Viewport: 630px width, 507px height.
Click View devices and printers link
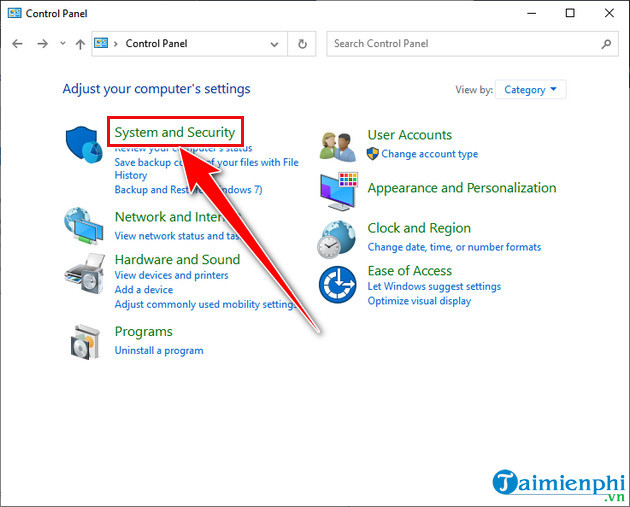tap(171, 275)
